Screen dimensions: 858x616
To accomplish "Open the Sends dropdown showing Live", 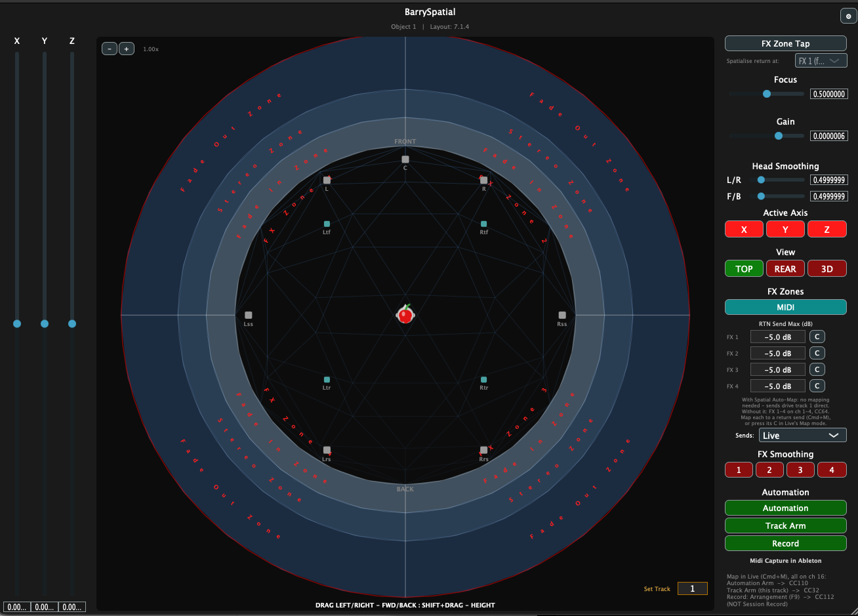I will tap(803, 435).
